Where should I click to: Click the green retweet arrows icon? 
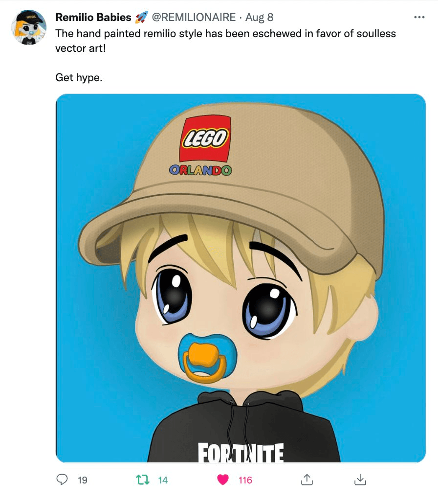tap(143, 480)
